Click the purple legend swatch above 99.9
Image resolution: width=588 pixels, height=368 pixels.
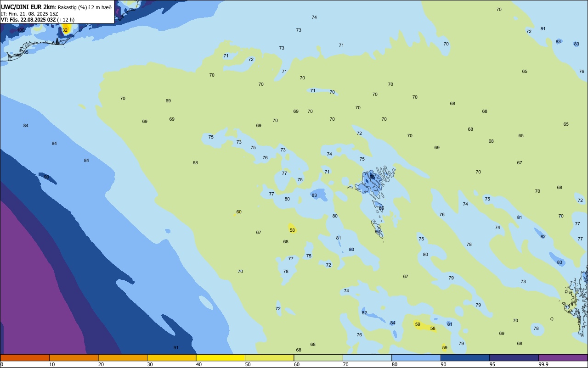[x=563, y=357]
